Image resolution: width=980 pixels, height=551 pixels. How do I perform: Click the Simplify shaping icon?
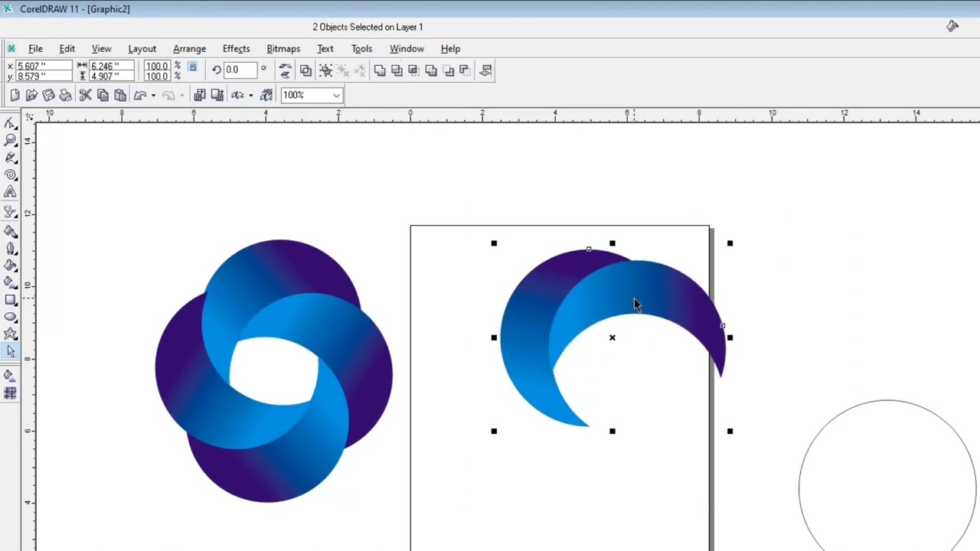[x=431, y=70]
